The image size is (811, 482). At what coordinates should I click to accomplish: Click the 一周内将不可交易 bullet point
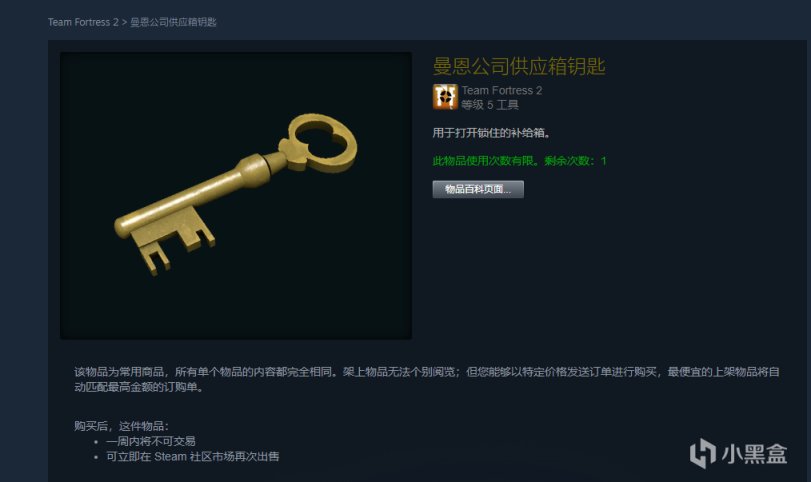151,441
